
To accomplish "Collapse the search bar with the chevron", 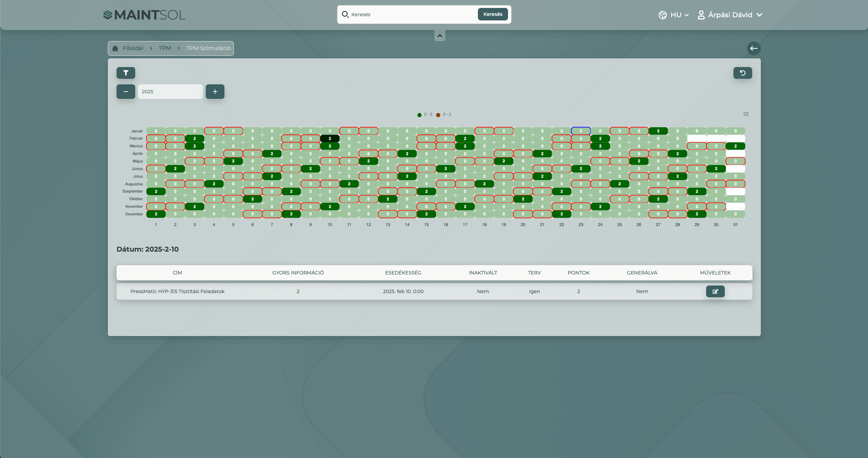I will click(440, 35).
